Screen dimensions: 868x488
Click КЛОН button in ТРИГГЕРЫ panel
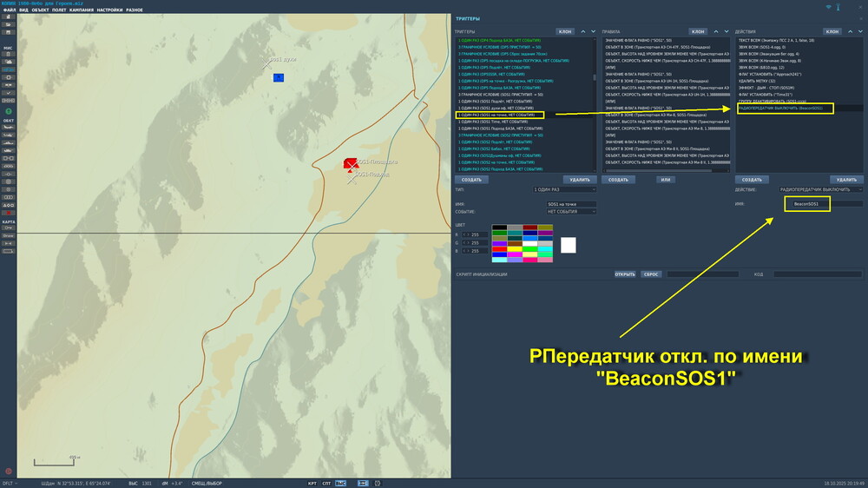pos(565,31)
